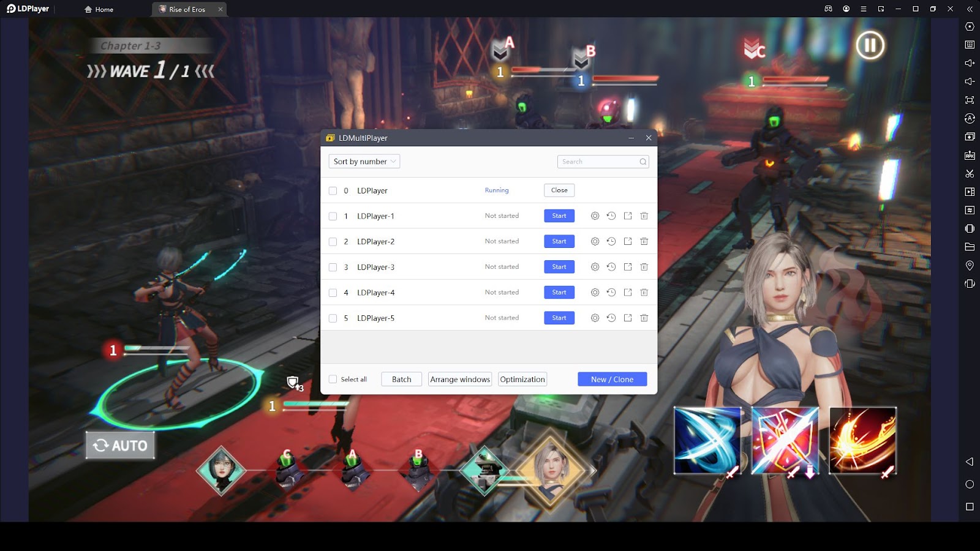980x551 pixels.
Task: Use the shield-break skill icon
Action: point(785,441)
